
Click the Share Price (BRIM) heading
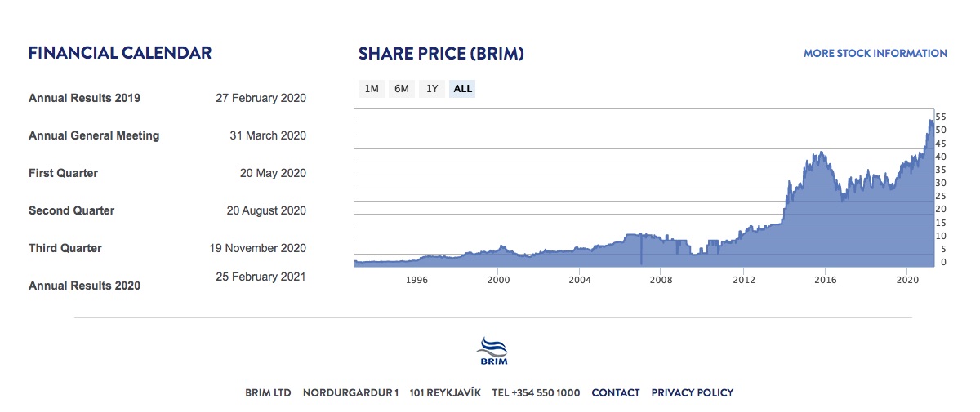pyautogui.click(x=441, y=55)
